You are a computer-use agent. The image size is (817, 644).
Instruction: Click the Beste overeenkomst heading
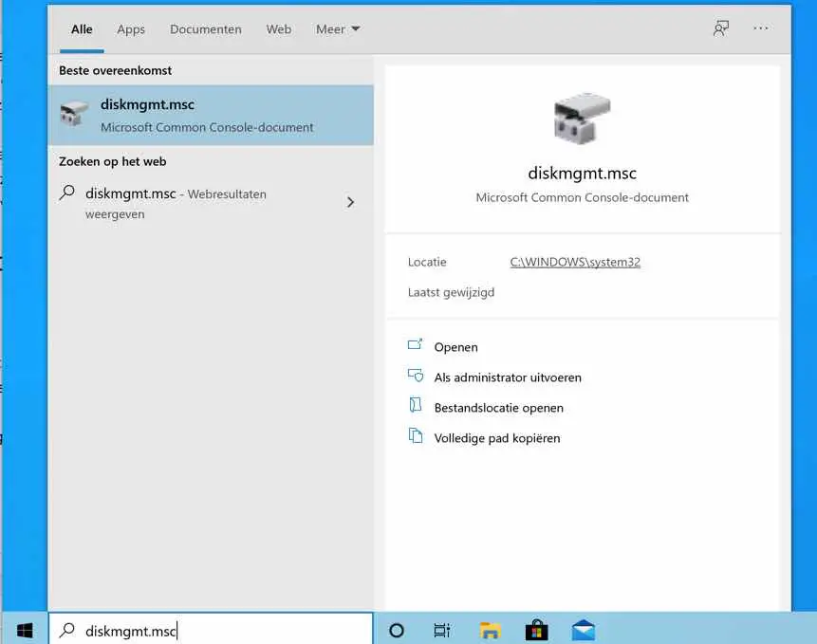(x=115, y=71)
